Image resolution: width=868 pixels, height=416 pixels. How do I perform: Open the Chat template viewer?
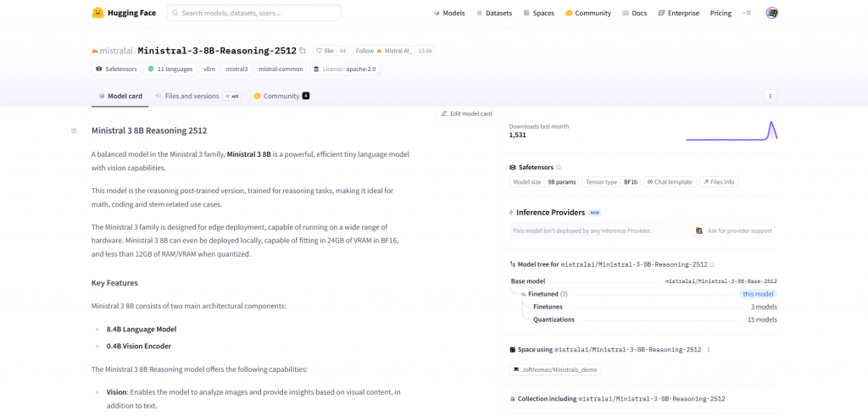[x=669, y=182]
